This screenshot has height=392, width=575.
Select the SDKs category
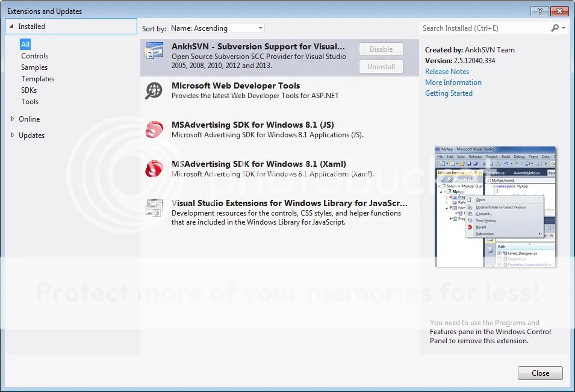click(29, 90)
